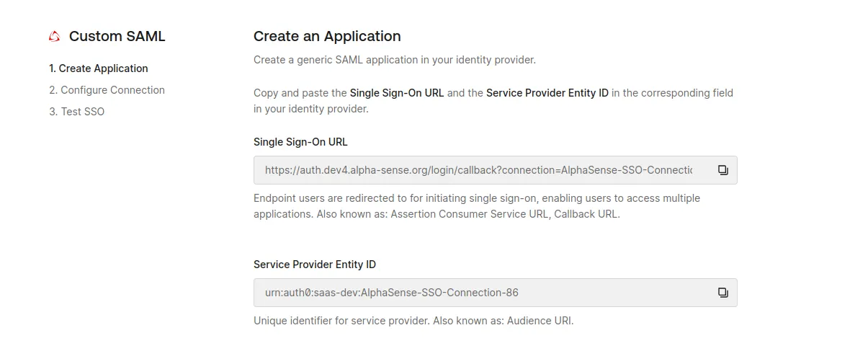Click the red Custom SAML logo icon
The width and height of the screenshot is (868, 364).
tap(55, 37)
